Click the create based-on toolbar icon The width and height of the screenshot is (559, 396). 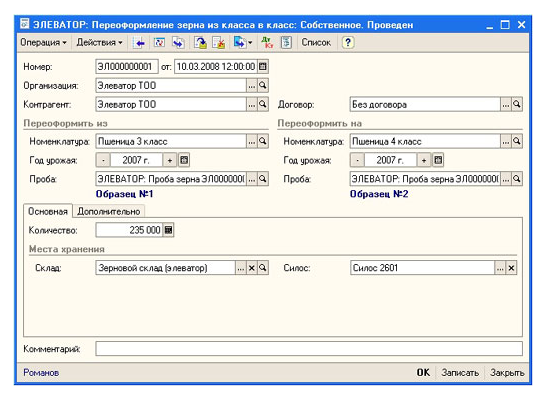point(239,43)
